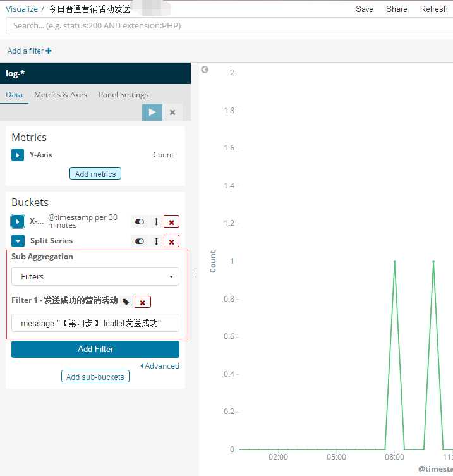Collapse the Split Series bucket

tap(18, 241)
